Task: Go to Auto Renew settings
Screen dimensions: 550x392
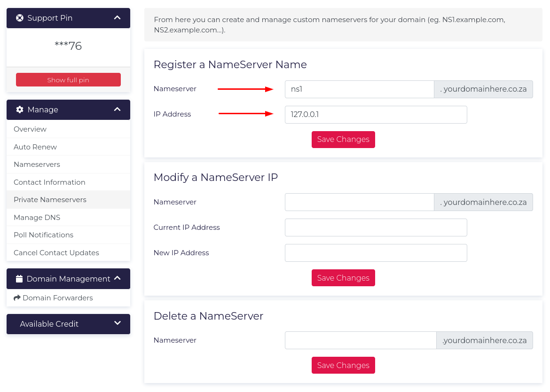Action: (x=35, y=147)
